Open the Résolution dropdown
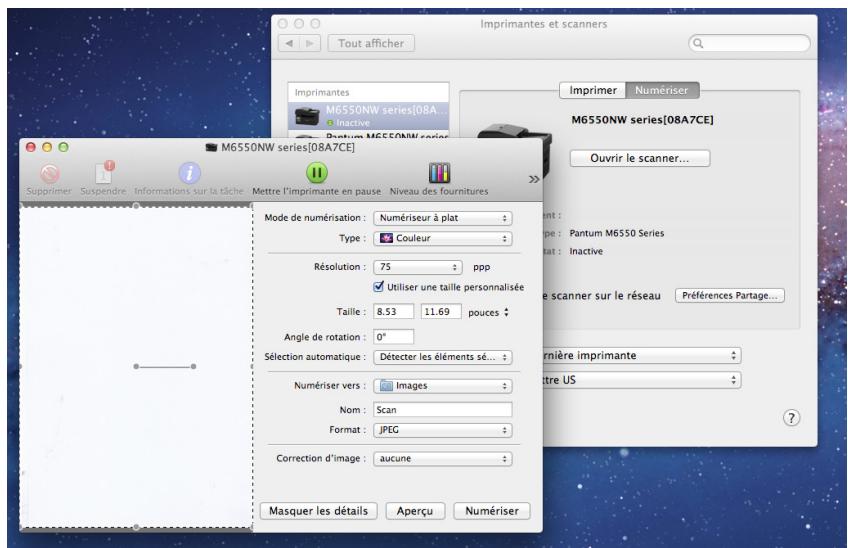 pos(418,267)
